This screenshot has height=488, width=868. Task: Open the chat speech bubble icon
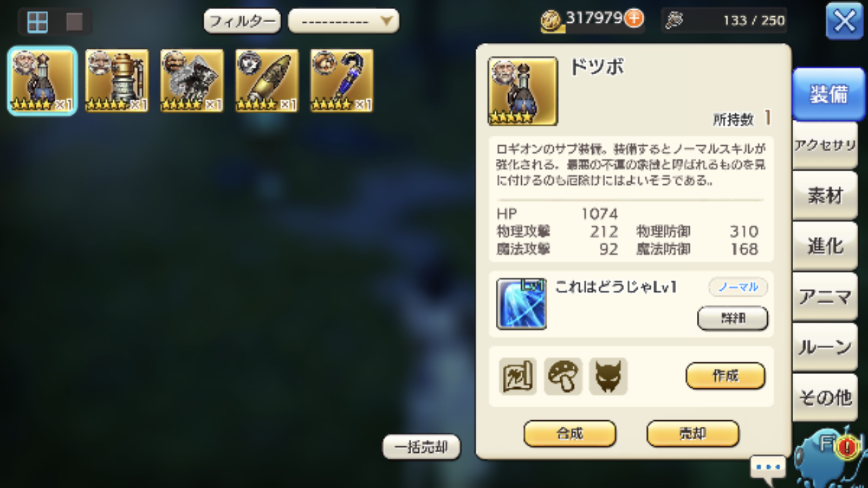tap(768, 467)
